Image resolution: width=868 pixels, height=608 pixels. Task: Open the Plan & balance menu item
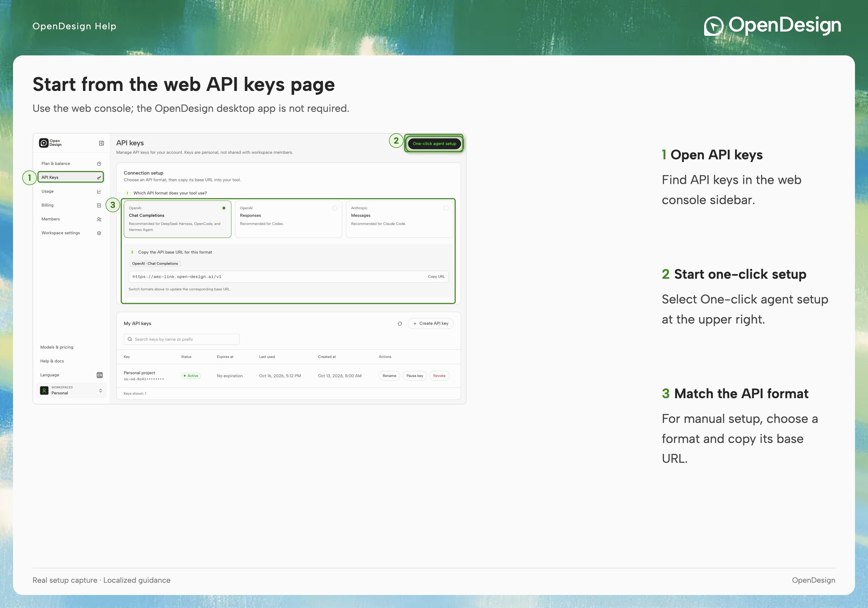point(71,163)
